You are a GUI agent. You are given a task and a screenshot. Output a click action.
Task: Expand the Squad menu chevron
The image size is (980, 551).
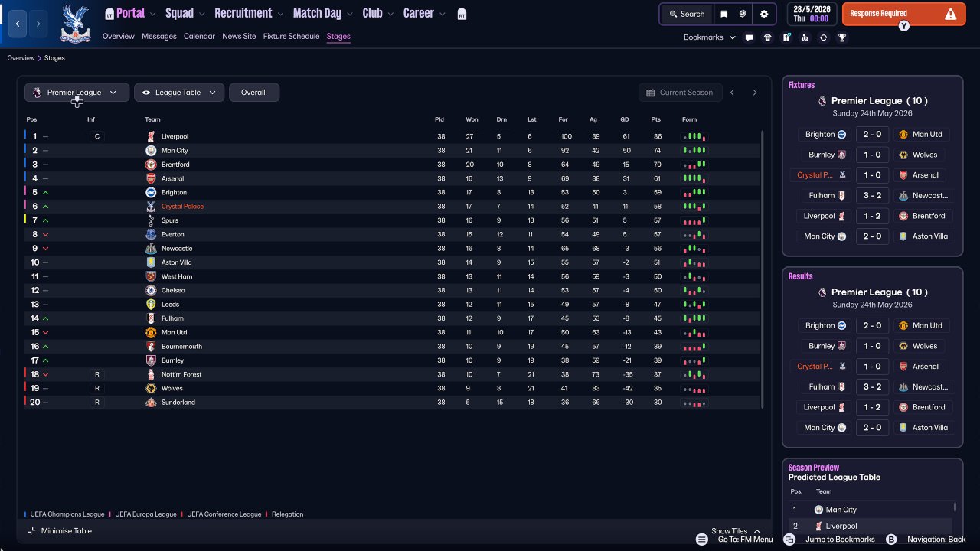201,14
